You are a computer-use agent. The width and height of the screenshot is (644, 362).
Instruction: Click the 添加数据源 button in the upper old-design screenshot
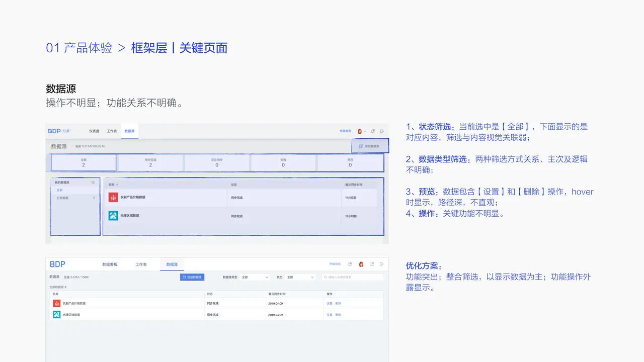click(370, 146)
